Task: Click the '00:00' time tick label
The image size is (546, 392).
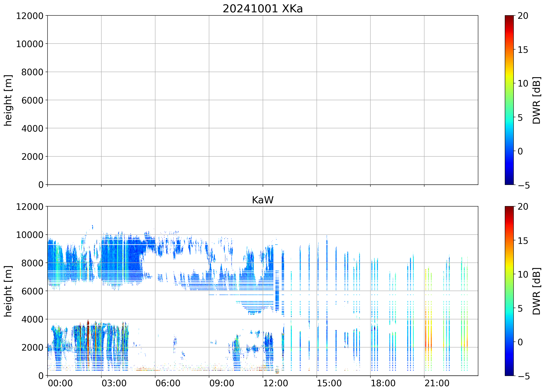Action: tap(60, 383)
